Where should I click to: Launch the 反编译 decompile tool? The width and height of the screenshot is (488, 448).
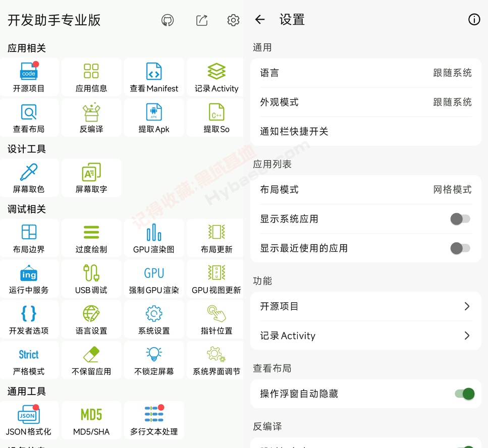91,118
